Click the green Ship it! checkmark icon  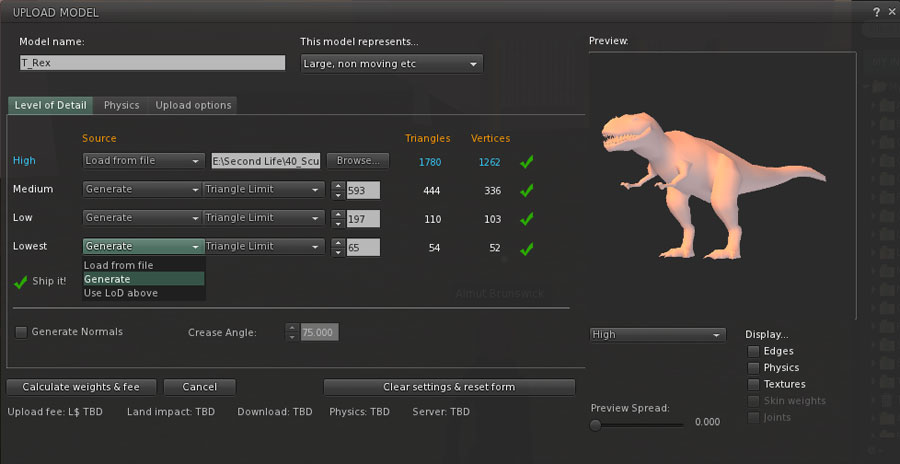coord(21,282)
